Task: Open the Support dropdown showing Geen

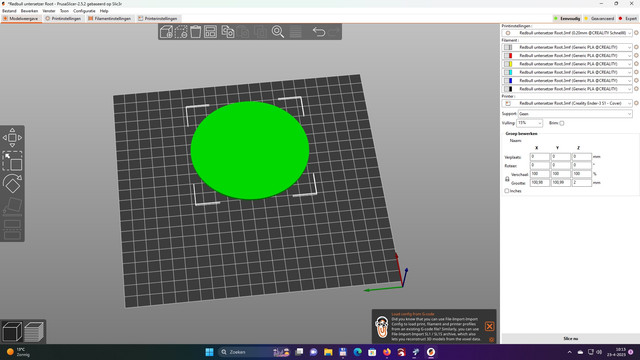Action: 575,114
